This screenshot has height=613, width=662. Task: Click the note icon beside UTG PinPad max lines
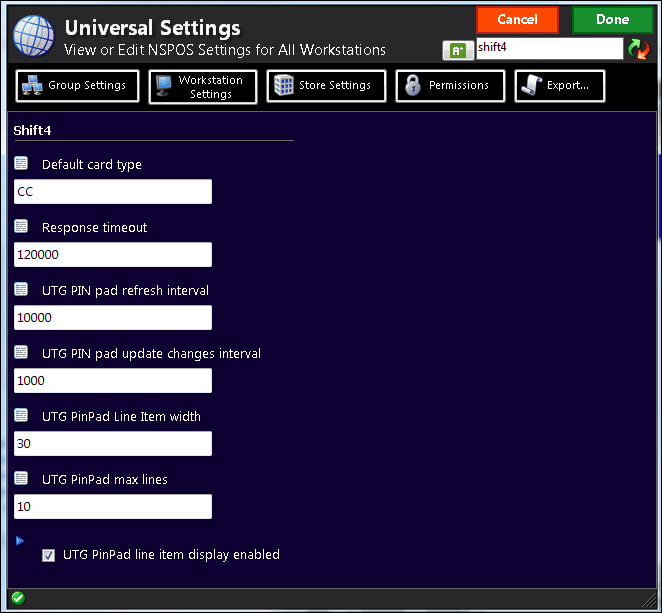coord(21,478)
